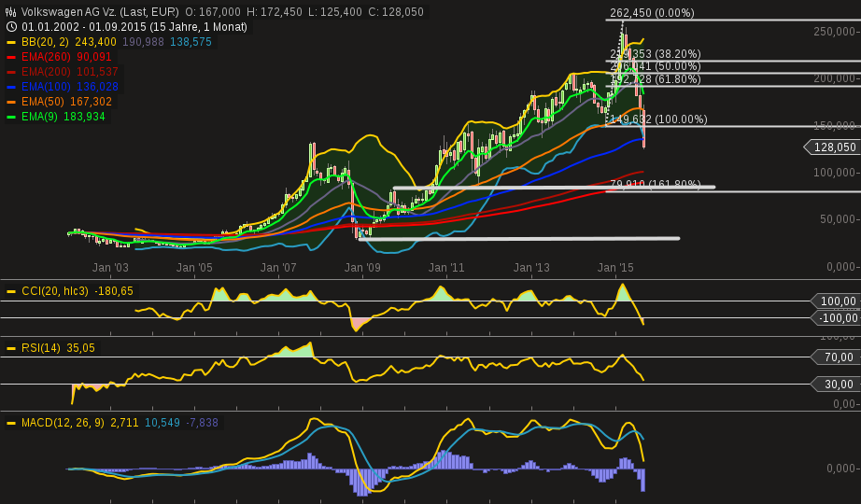861x504 pixels.
Task: Click the 128,050 current price tag
Action: [831, 147]
